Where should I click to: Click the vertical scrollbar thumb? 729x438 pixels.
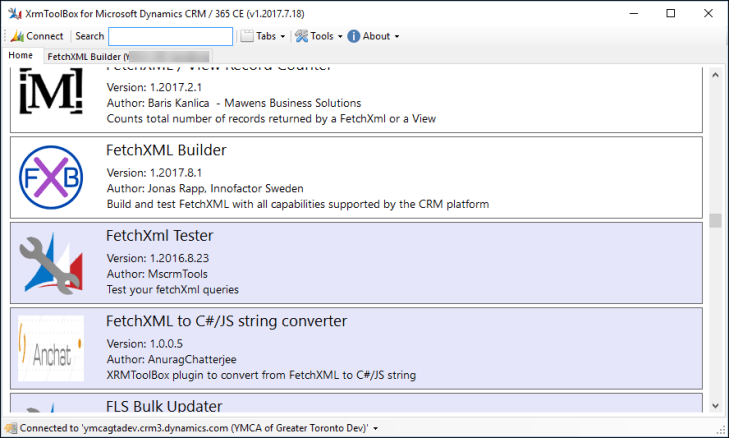coord(715,220)
